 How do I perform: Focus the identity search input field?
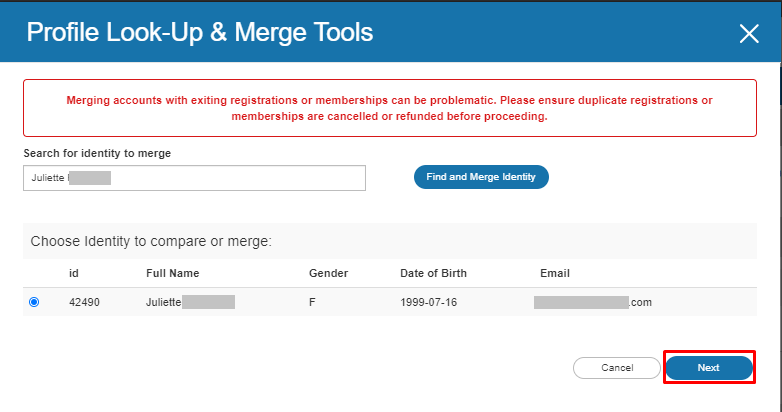tap(194, 178)
